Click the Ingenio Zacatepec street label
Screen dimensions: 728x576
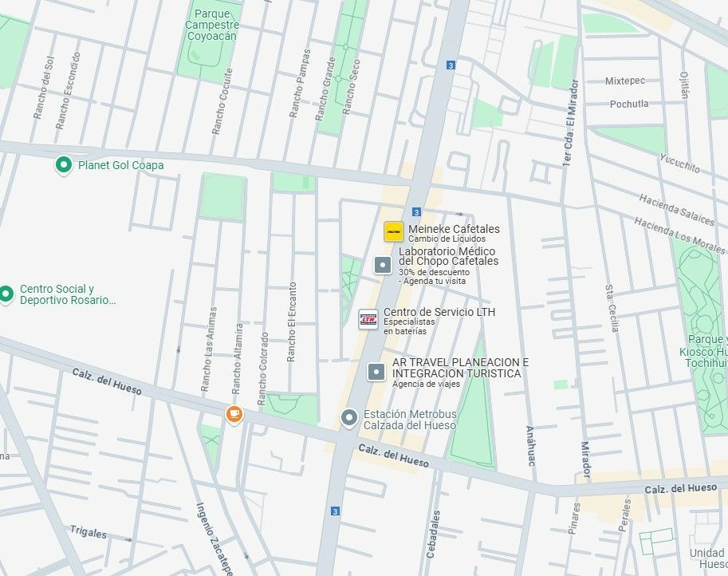(x=214, y=539)
